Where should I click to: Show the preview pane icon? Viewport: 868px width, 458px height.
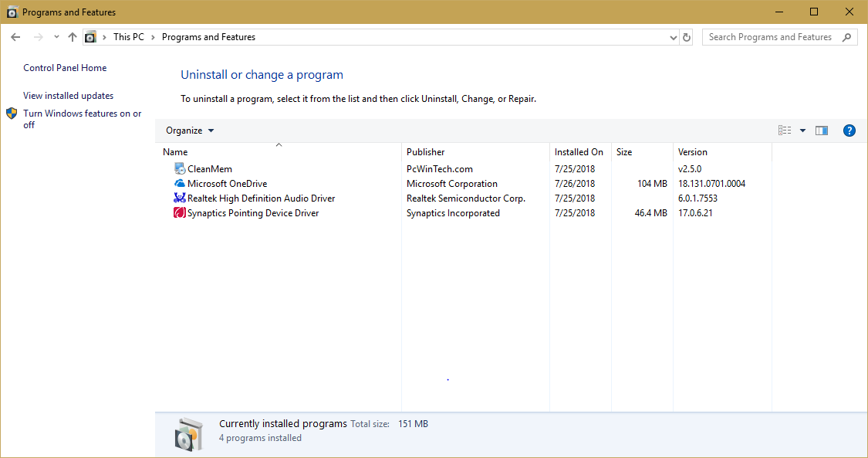[x=822, y=131]
